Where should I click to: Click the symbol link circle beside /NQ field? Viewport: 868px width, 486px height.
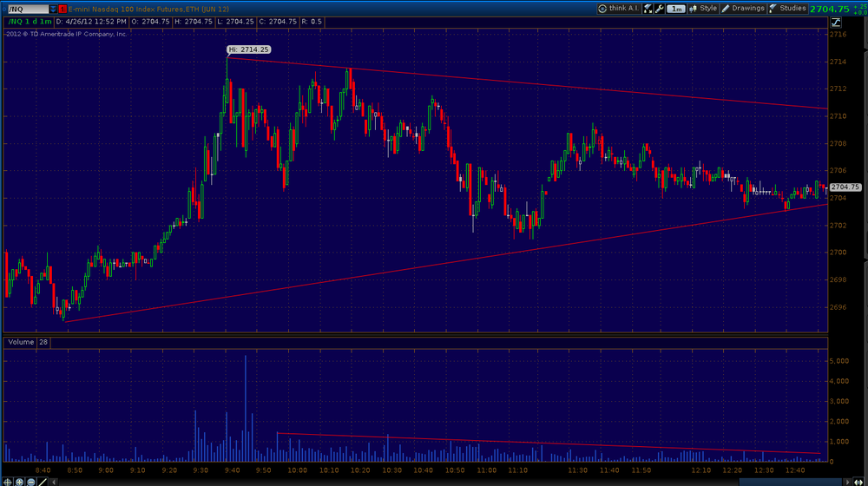point(3,9)
